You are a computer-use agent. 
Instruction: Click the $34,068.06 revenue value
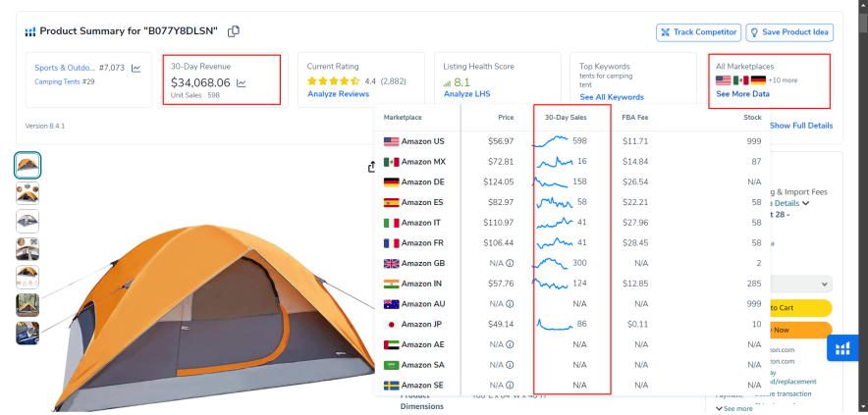click(200, 83)
